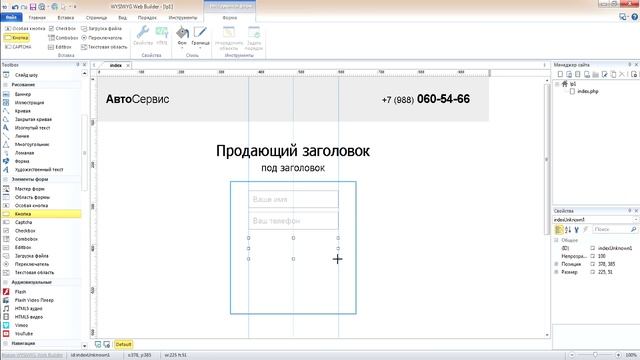
Task: Select YouTube in the Toolbox
Action: pyautogui.click(x=24, y=334)
